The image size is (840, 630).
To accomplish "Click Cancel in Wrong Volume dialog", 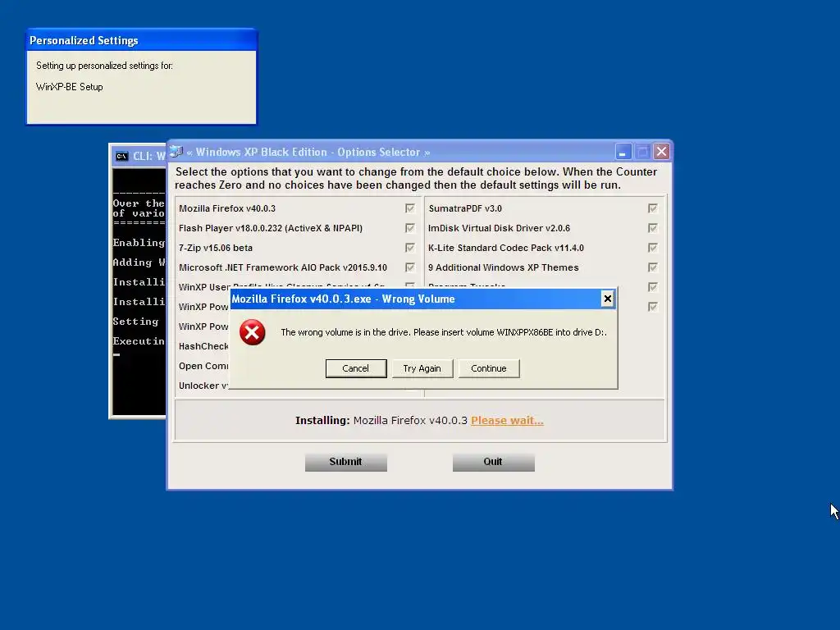I will click(x=356, y=368).
